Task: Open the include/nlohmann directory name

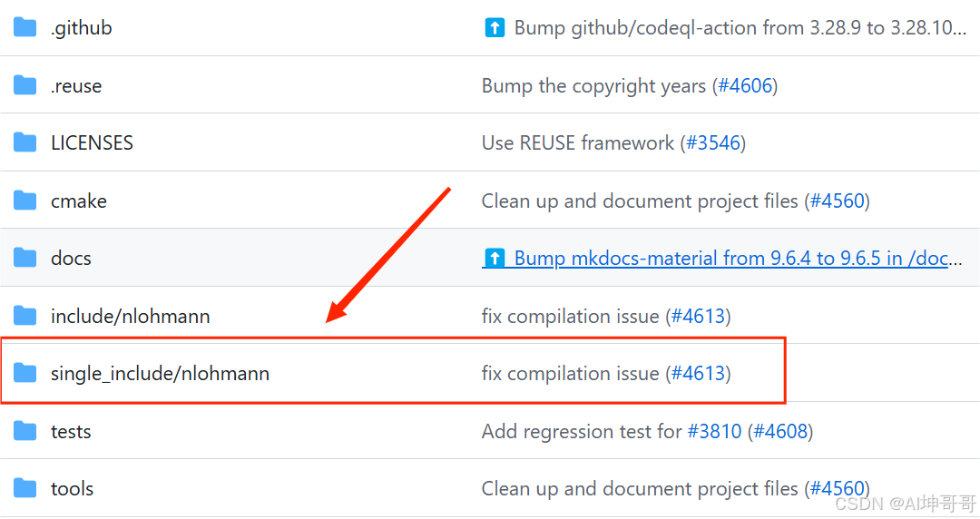Action: (x=130, y=317)
